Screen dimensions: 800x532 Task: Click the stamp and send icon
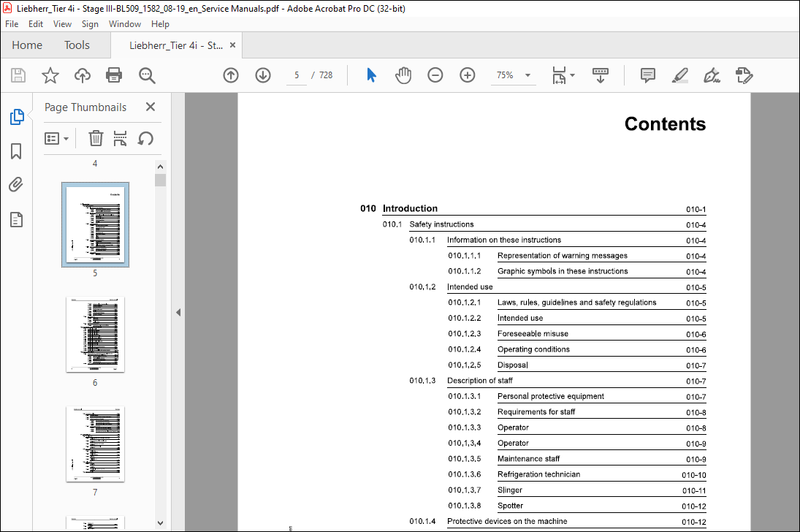click(744, 75)
